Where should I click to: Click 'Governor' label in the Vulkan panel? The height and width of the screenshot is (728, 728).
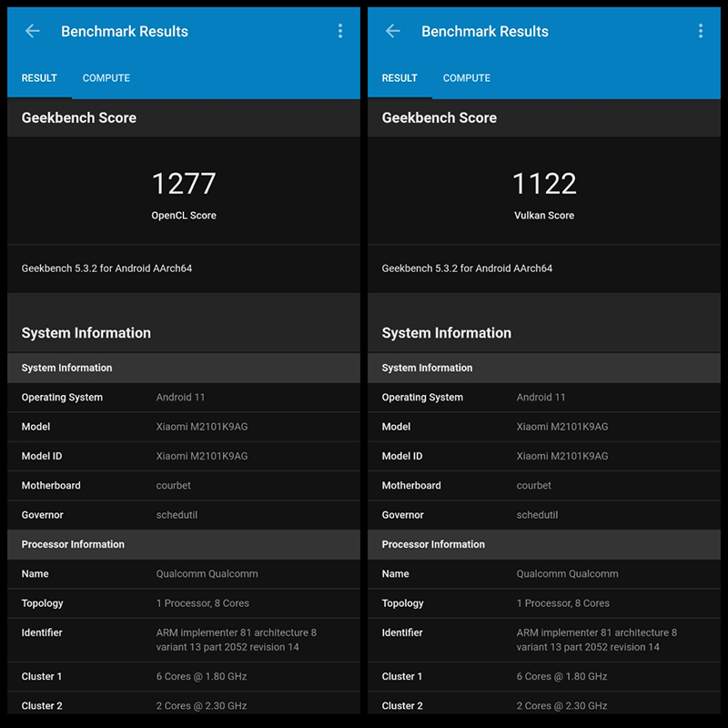click(x=402, y=515)
